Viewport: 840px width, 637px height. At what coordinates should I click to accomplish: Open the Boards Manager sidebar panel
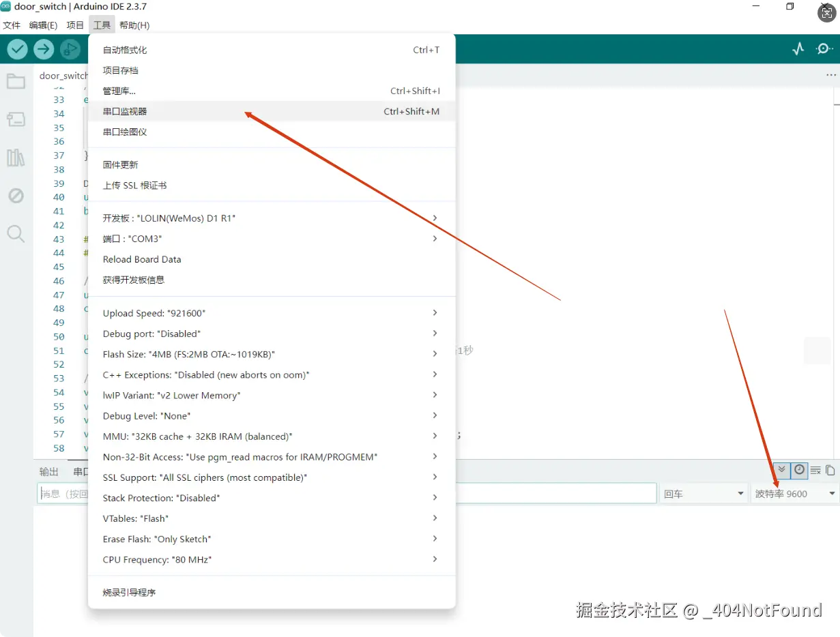pyautogui.click(x=16, y=120)
